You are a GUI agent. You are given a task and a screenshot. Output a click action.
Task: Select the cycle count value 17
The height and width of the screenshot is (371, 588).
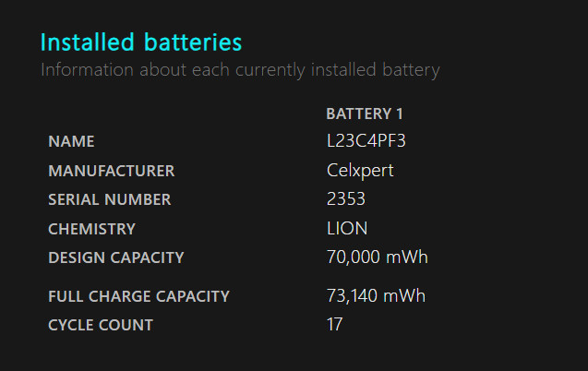(x=334, y=325)
